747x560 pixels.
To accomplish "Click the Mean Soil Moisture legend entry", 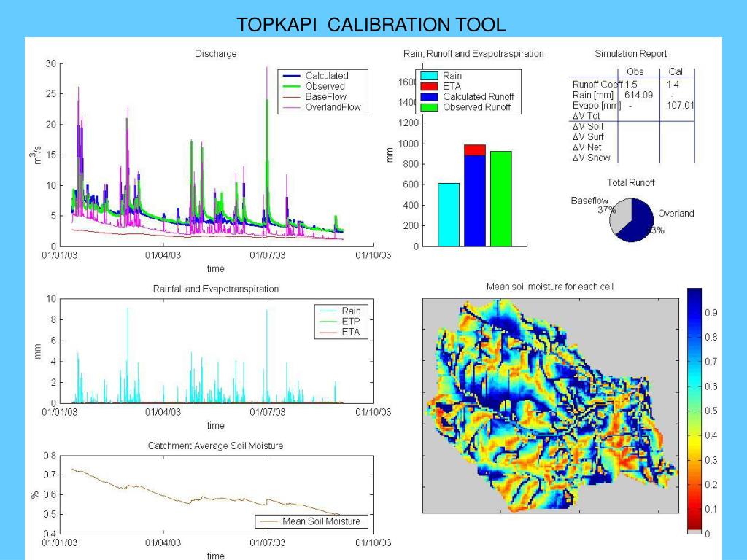I will click(309, 521).
